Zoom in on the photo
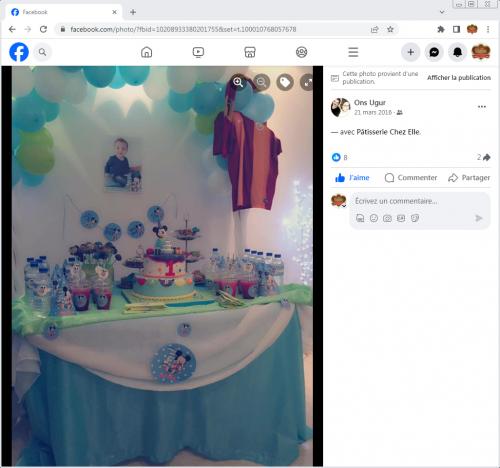Screen dimensions: 500x468 tap(238, 82)
